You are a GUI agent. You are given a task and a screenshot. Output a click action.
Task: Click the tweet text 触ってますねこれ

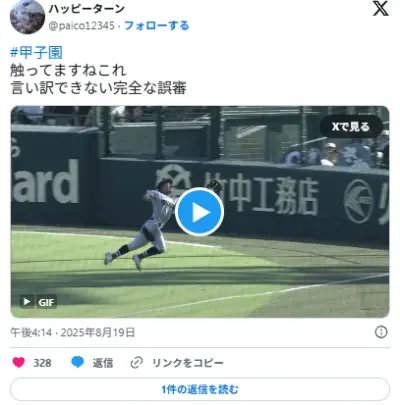(68, 70)
